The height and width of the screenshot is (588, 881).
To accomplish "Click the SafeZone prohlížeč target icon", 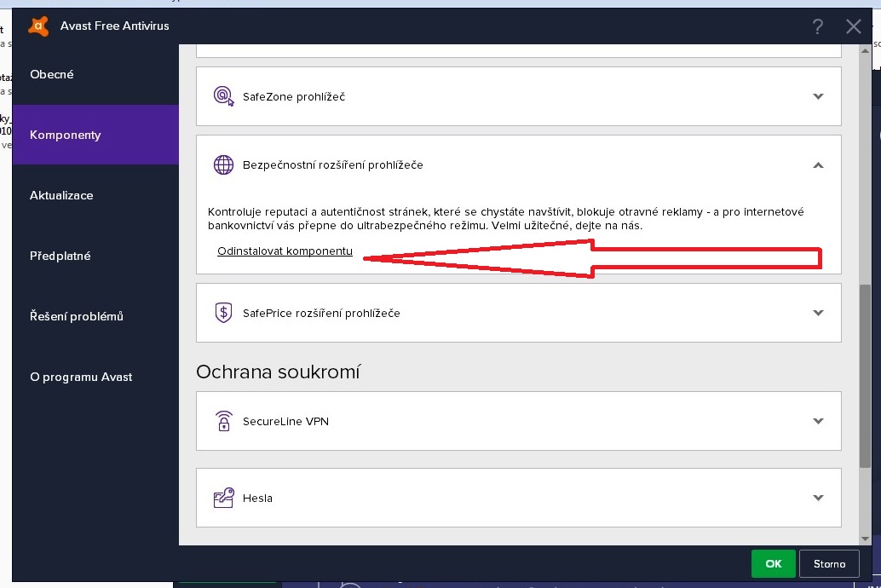I will pos(223,96).
